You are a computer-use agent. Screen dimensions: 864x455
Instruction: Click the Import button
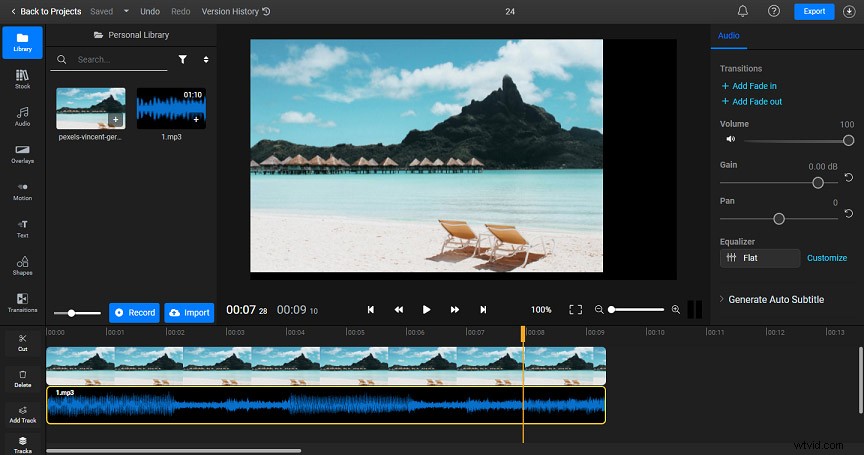click(189, 312)
